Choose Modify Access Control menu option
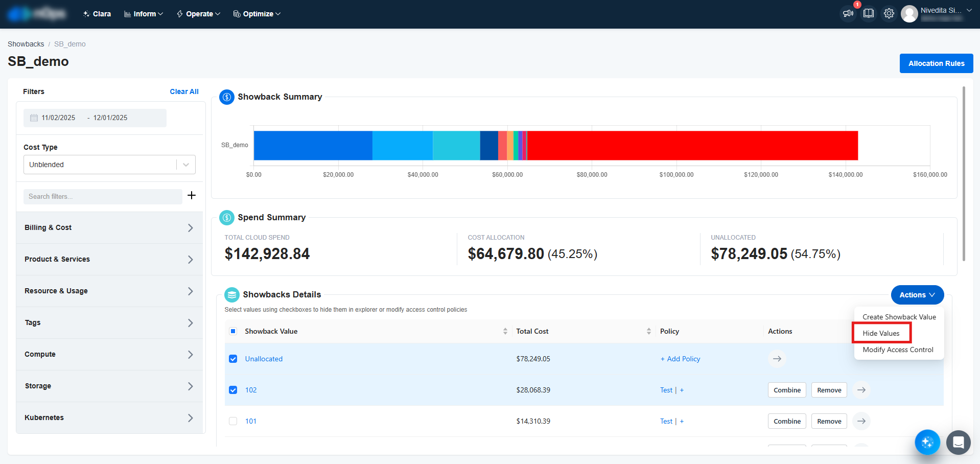 pos(898,350)
